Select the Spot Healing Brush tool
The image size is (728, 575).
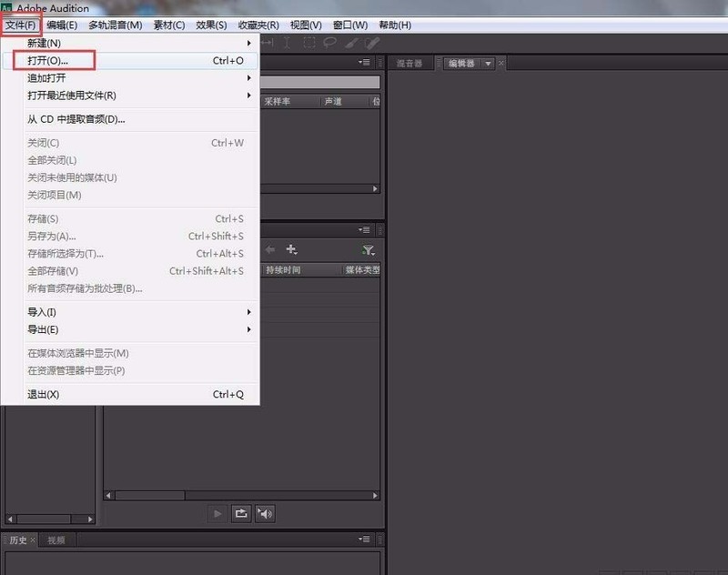click(370, 42)
